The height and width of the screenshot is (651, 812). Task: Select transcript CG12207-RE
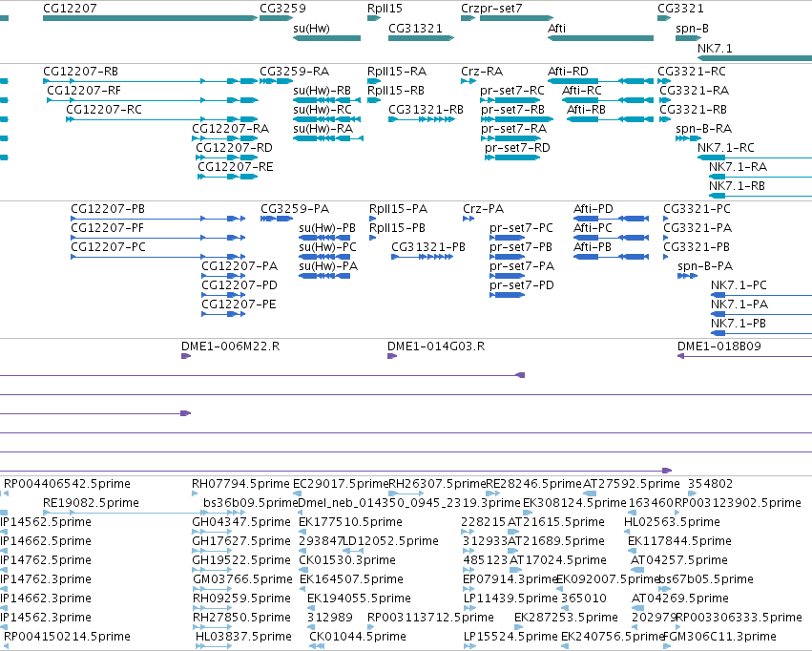235,167
